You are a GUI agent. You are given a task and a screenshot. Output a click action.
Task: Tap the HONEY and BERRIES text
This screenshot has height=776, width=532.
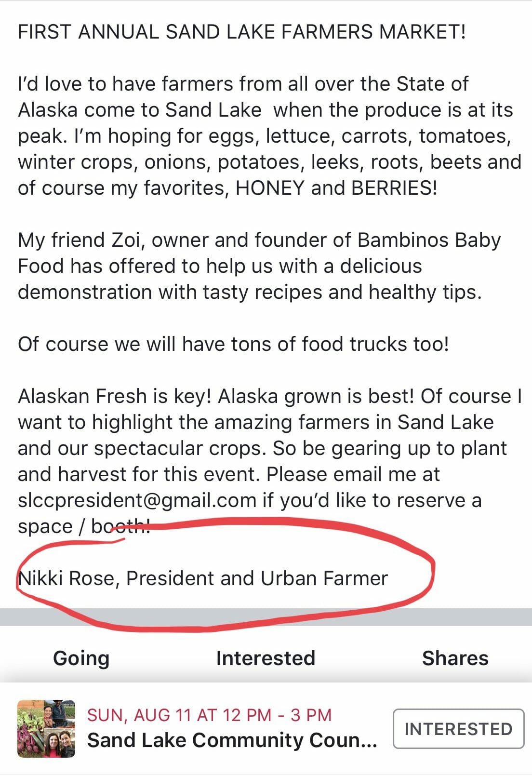coord(336,188)
